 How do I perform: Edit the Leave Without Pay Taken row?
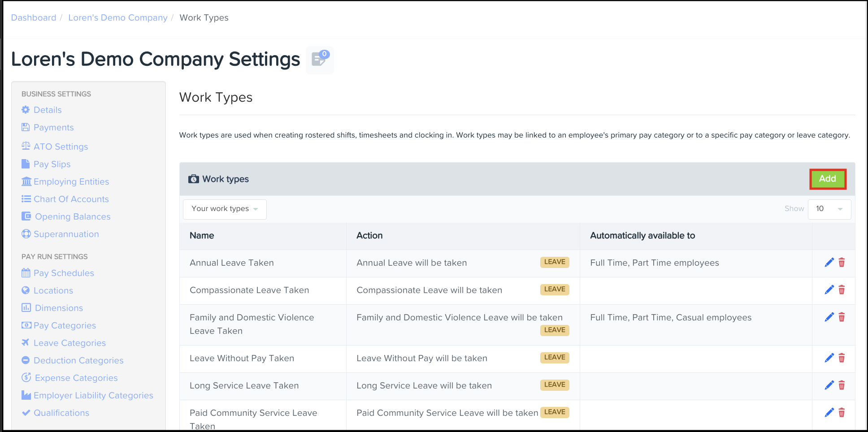click(x=829, y=358)
